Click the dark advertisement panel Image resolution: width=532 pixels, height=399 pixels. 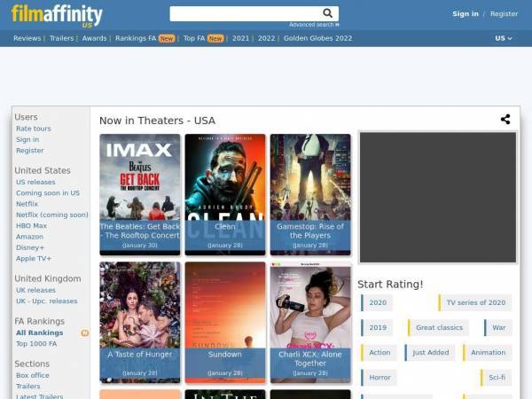pos(438,198)
